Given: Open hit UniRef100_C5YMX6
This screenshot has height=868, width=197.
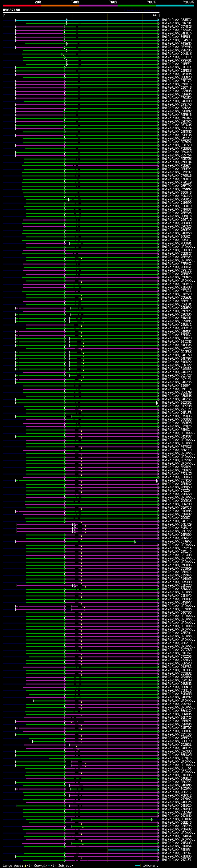Looking at the screenshot, I should pyautogui.click(x=177, y=26).
